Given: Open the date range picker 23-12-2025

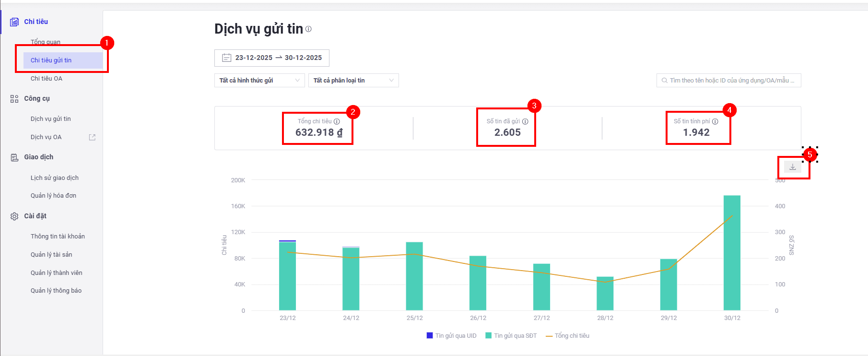Looking at the screenshot, I should (272, 58).
